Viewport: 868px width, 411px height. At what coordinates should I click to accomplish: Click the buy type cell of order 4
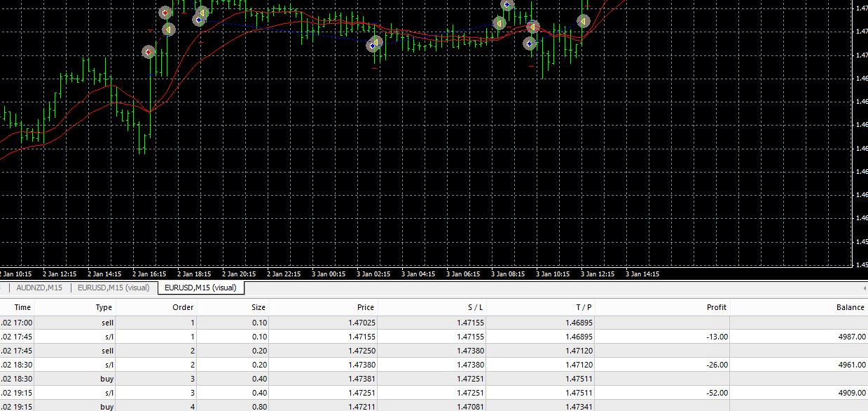tap(106, 406)
